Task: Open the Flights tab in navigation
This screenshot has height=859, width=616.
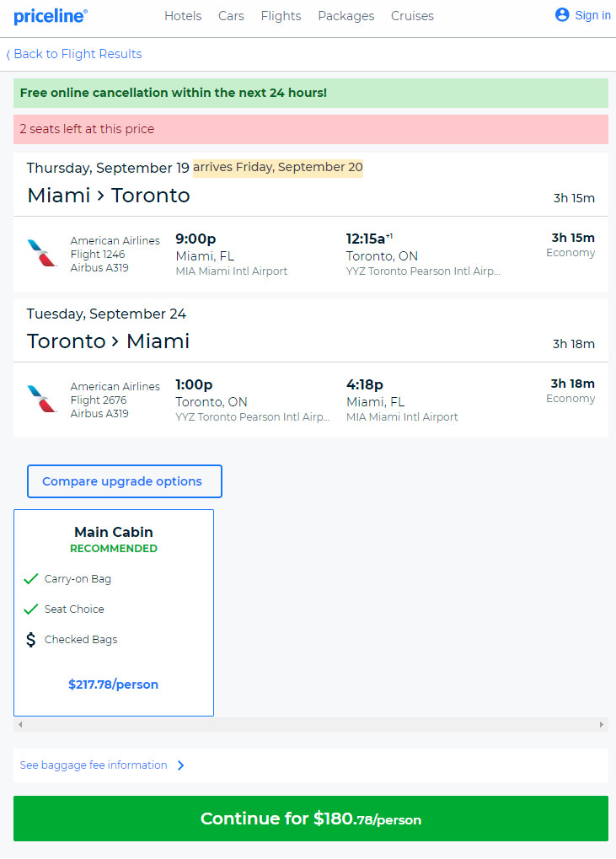Action: pyautogui.click(x=281, y=16)
